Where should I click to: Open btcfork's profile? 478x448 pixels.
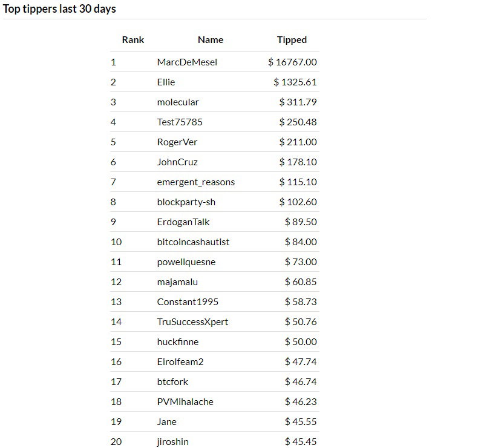coord(172,382)
